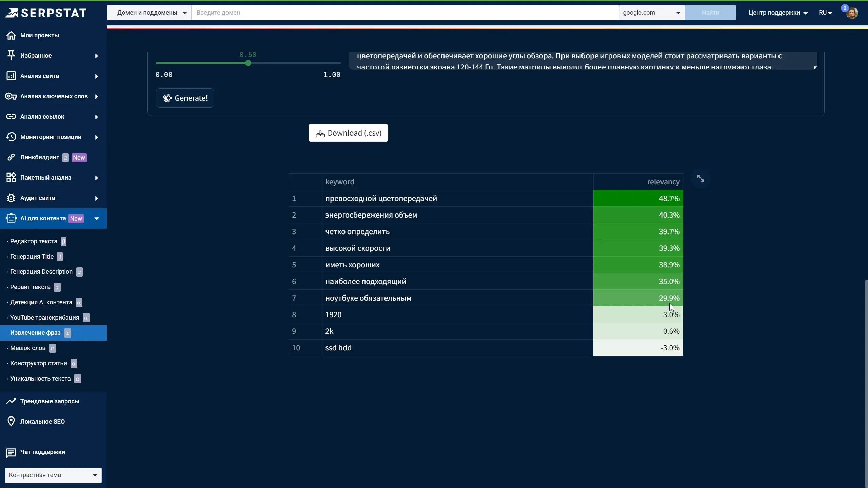This screenshot has height=488, width=868.
Task: Open the Контрастная тема theme dropdown
Action: 53,475
